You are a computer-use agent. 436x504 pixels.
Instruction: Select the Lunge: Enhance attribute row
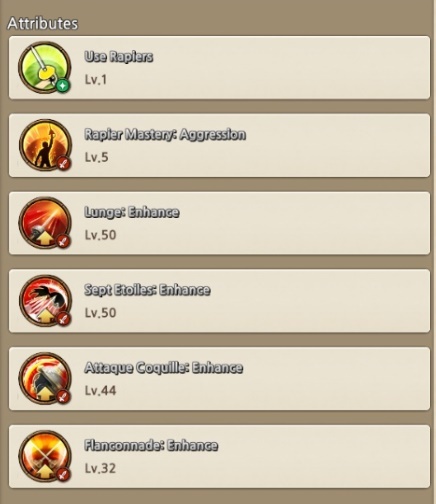click(x=219, y=223)
